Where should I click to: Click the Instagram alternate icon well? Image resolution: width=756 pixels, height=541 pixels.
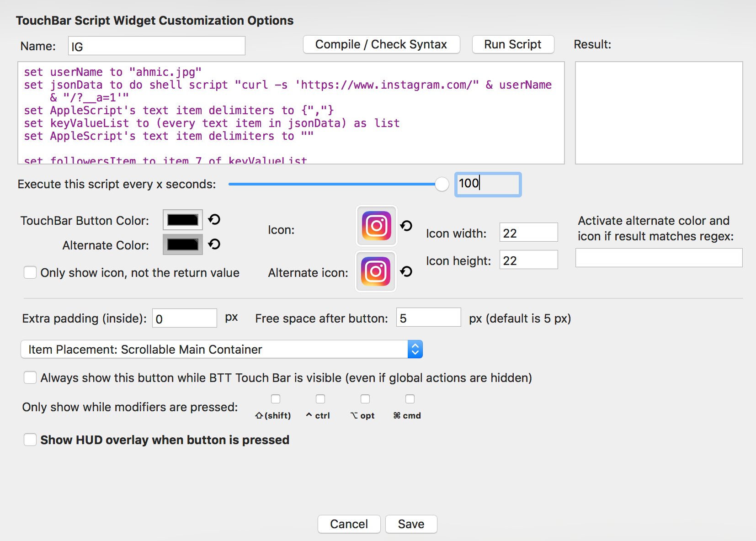pos(376,271)
